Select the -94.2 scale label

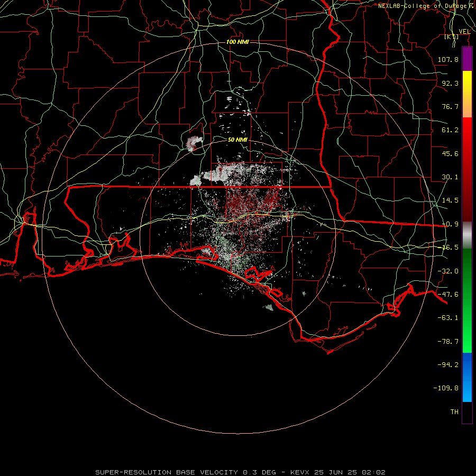pyautogui.click(x=448, y=365)
